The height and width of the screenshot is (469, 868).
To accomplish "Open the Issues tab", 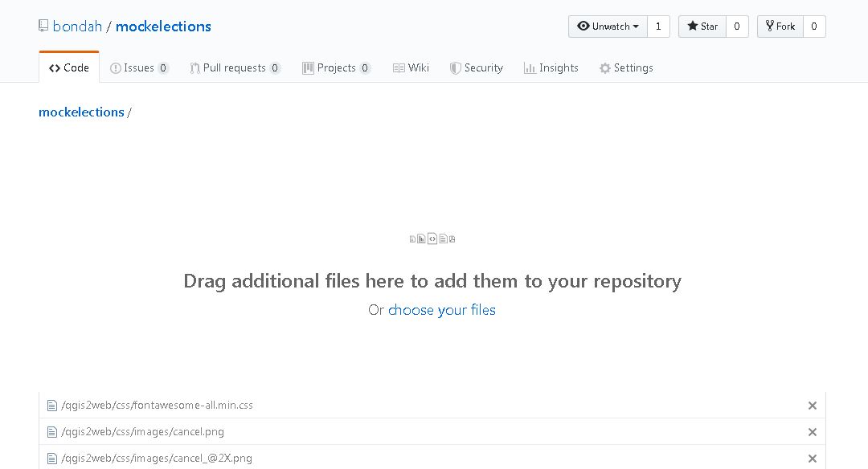I will [x=139, y=68].
